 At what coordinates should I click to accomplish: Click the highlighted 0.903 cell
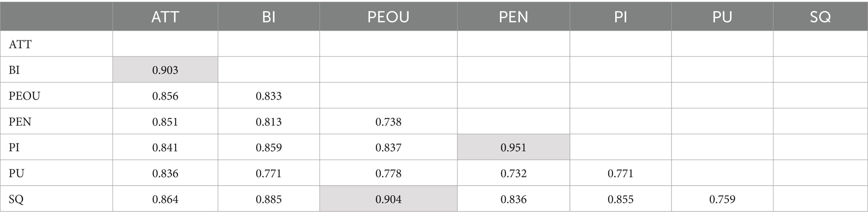[165, 70]
